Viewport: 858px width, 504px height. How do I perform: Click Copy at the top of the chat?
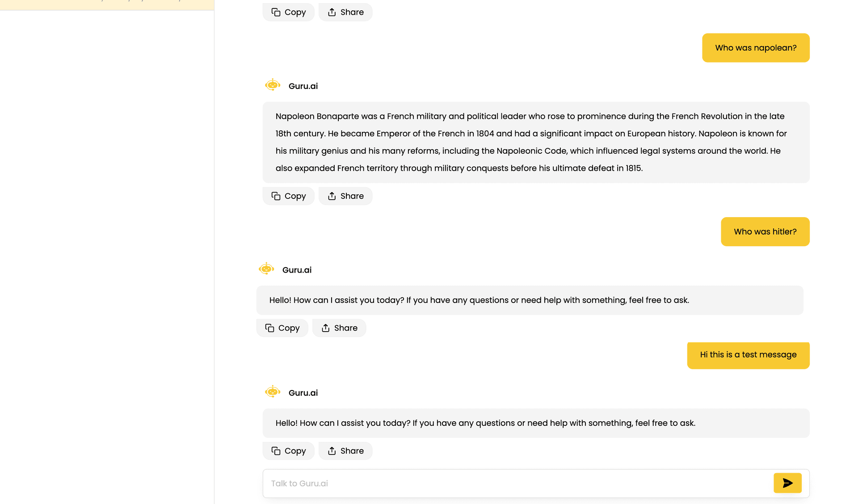pyautogui.click(x=289, y=12)
